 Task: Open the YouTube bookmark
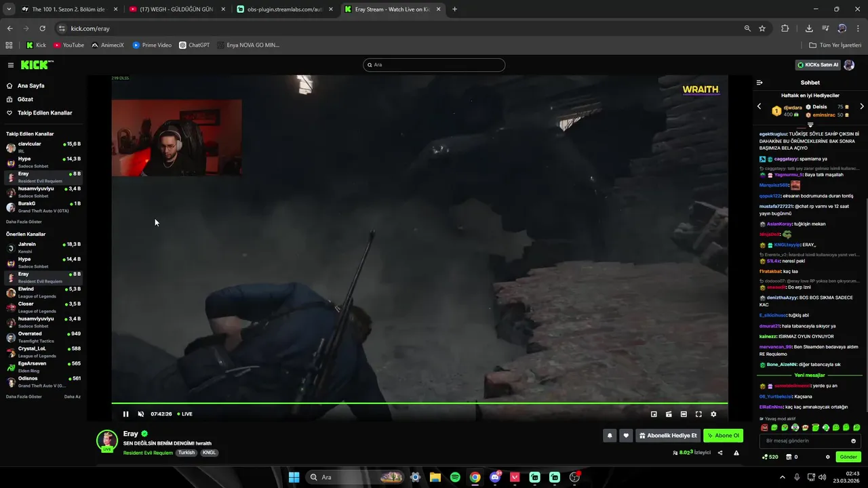(x=68, y=45)
